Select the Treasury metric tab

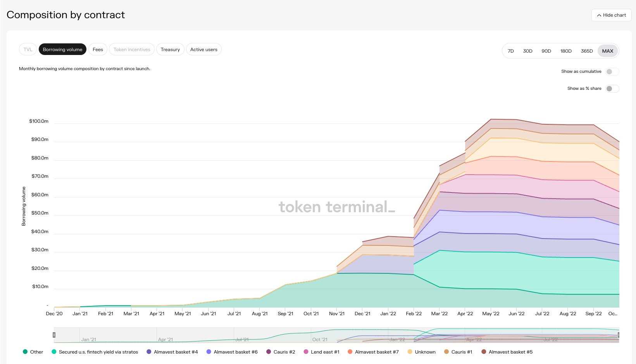coord(170,50)
